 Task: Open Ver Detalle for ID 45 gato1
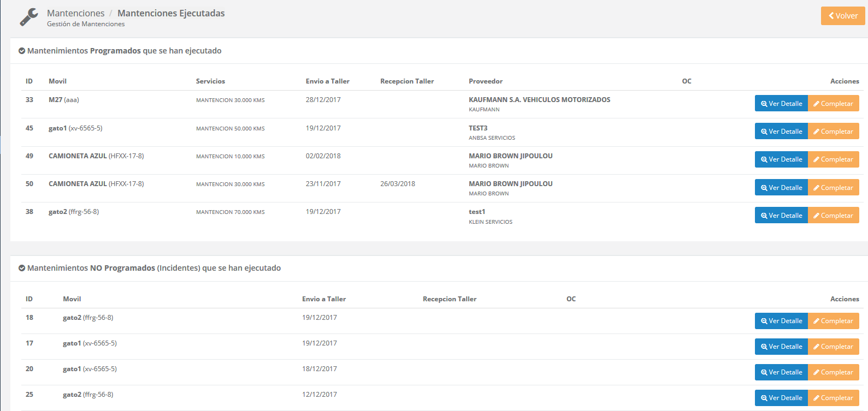(781, 131)
